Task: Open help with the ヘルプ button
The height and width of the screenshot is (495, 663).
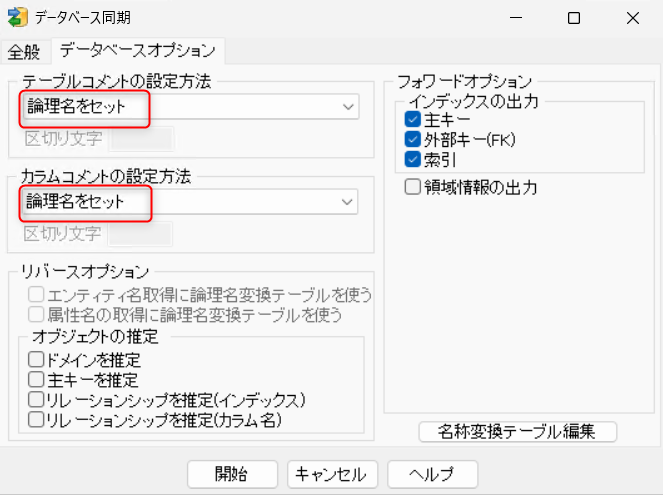Action: [x=433, y=474]
